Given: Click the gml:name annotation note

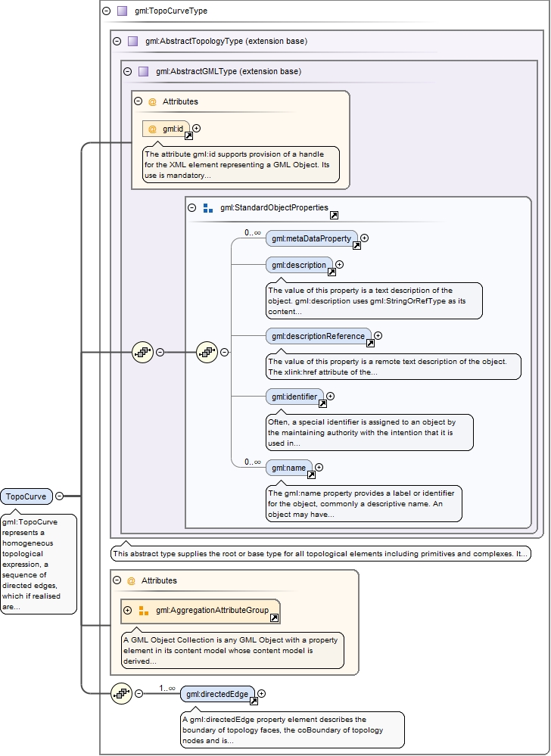Looking at the screenshot, I should point(364,503).
